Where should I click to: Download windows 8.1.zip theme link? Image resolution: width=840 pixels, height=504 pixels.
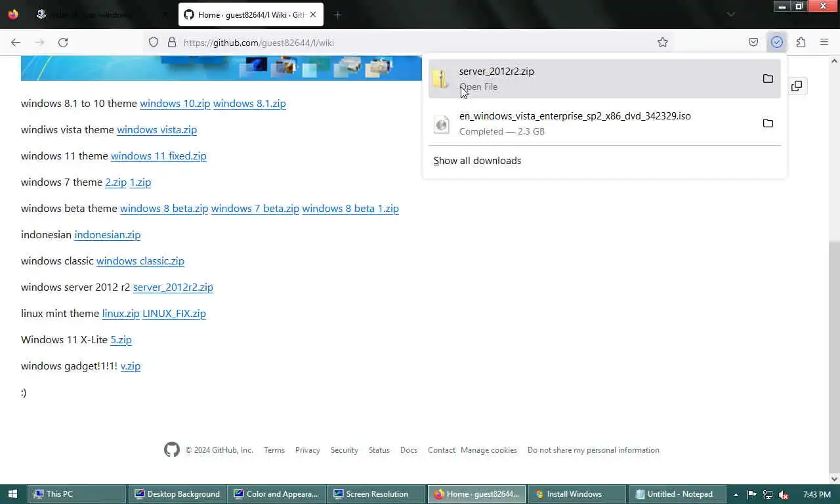(x=249, y=103)
